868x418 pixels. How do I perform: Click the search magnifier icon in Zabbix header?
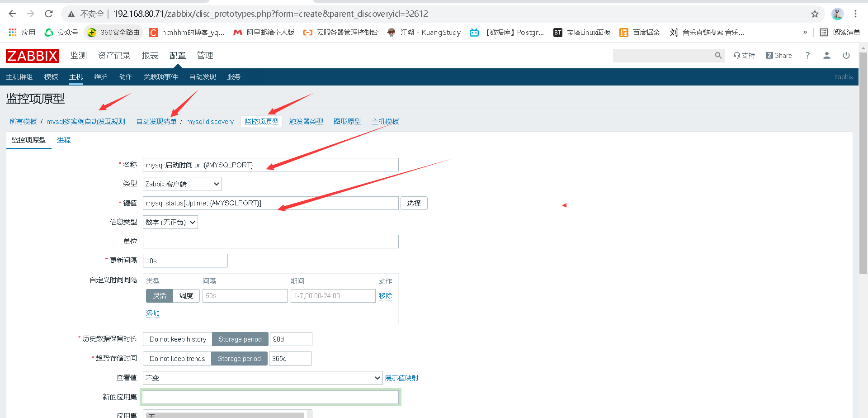(718, 56)
